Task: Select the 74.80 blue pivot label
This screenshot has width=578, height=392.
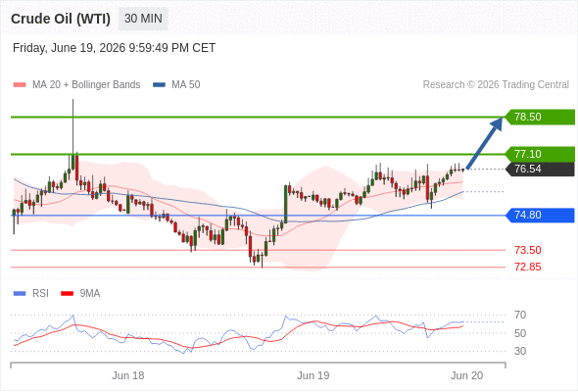Action: point(540,215)
